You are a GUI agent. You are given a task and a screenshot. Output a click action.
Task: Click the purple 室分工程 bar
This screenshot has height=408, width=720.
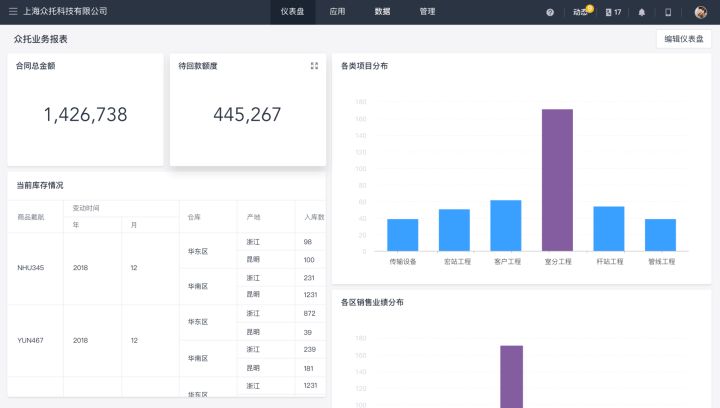[x=557, y=180]
